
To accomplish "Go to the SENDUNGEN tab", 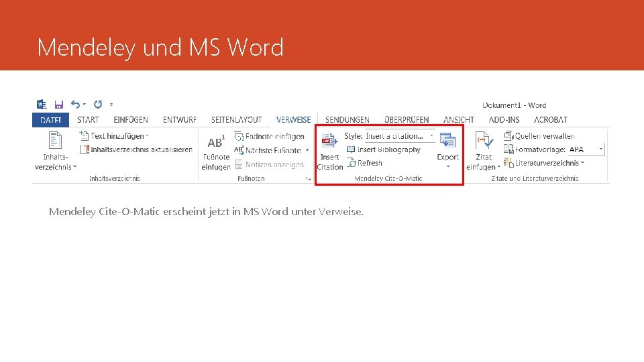I will [x=347, y=120].
